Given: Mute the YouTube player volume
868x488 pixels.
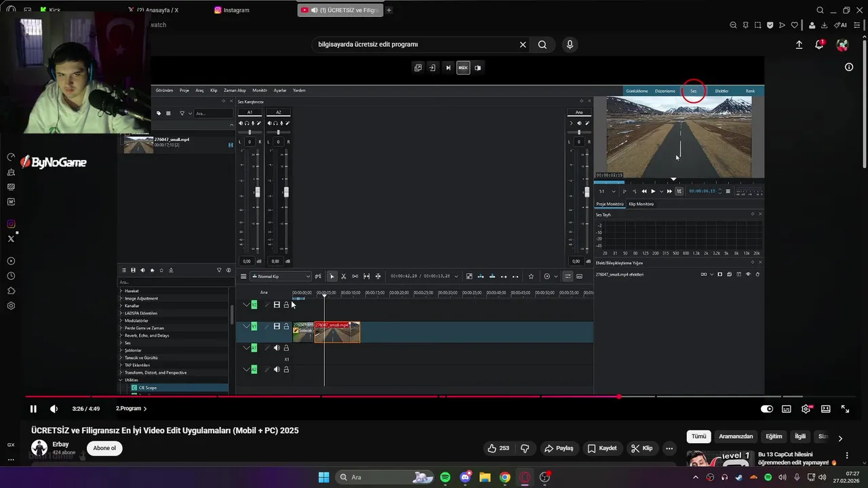Looking at the screenshot, I should coord(54,409).
